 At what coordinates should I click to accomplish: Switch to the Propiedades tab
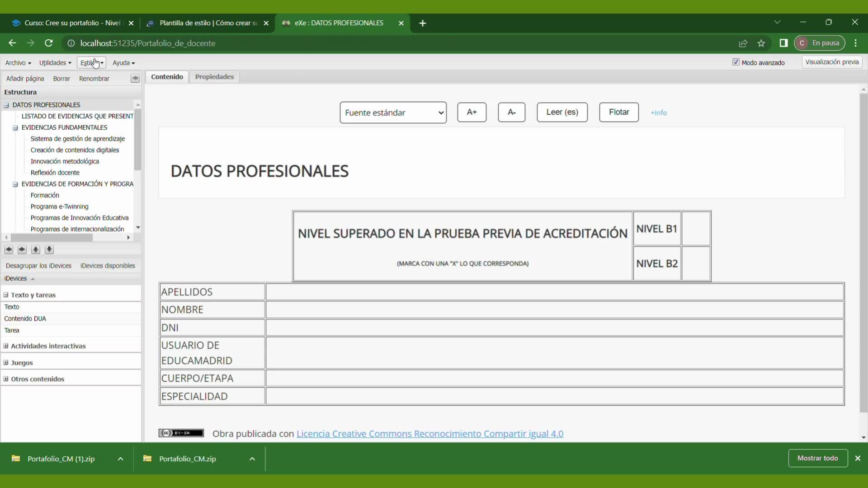click(x=214, y=77)
